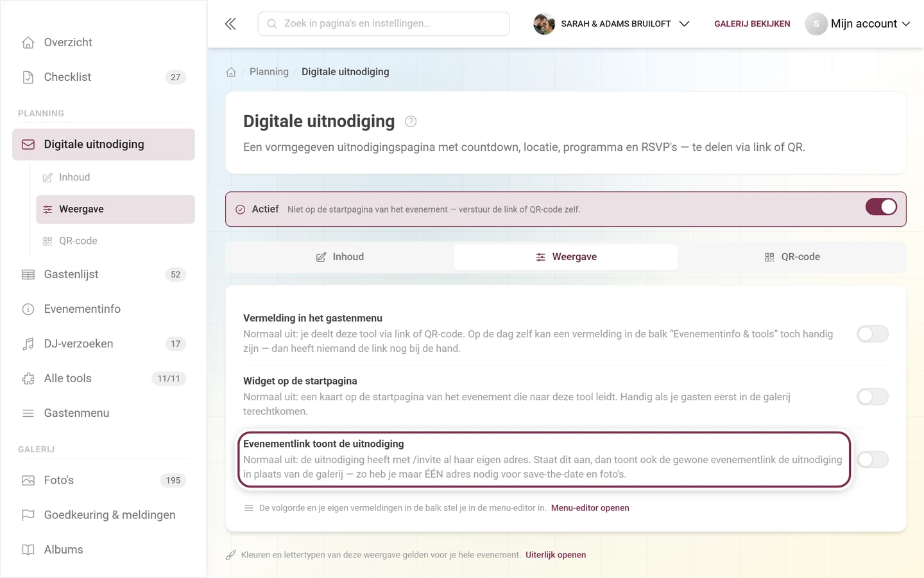Click the DJ-verzoeken music note icon
924x578 pixels.
[28, 344]
